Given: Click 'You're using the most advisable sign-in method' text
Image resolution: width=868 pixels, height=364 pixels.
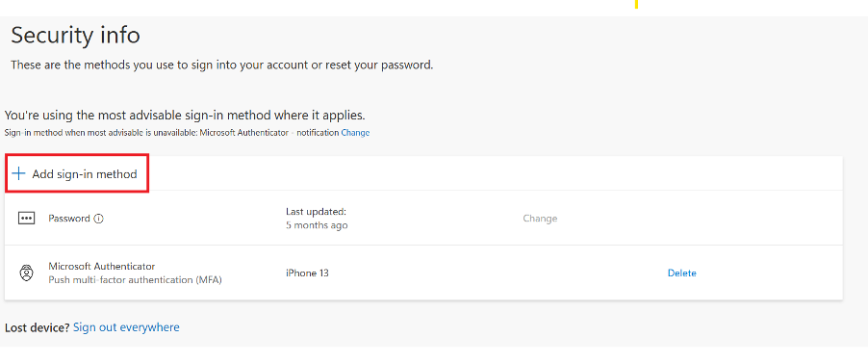Looking at the screenshot, I should click(185, 116).
